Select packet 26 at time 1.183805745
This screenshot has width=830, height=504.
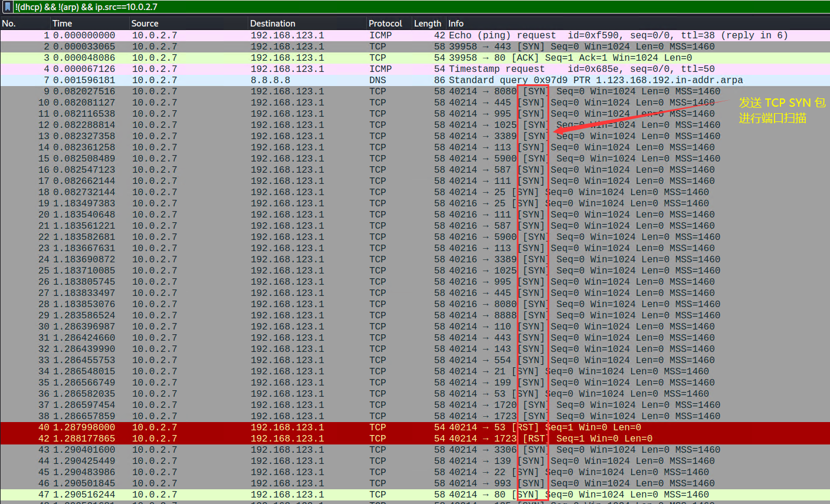(415, 282)
